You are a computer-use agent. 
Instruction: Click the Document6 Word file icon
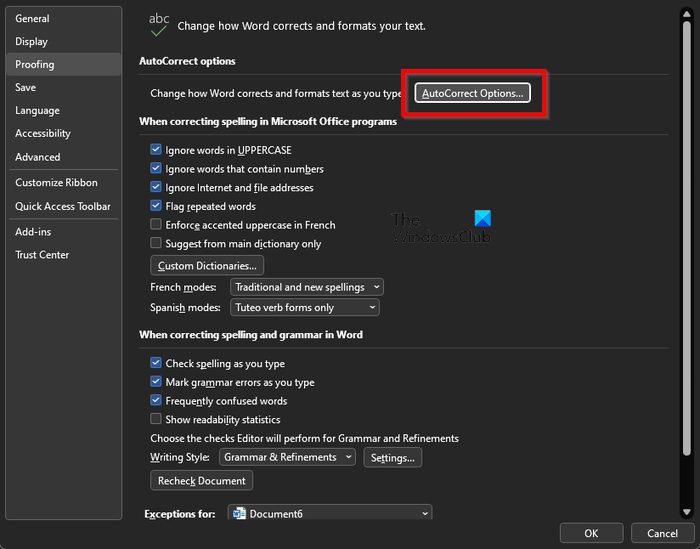pos(239,514)
